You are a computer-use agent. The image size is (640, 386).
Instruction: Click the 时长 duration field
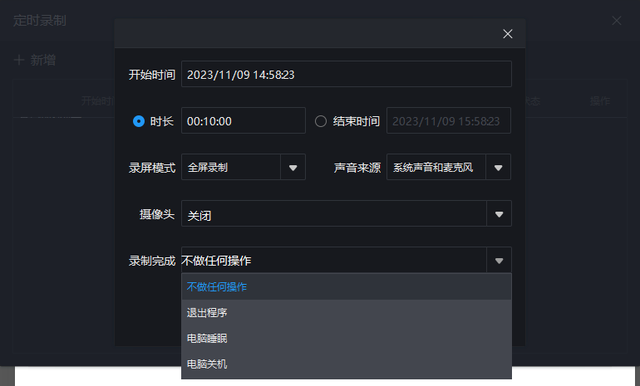pos(243,121)
